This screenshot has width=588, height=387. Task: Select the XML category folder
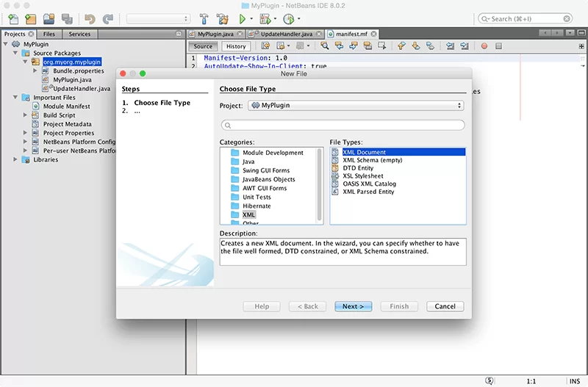pyautogui.click(x=248, y=215)
